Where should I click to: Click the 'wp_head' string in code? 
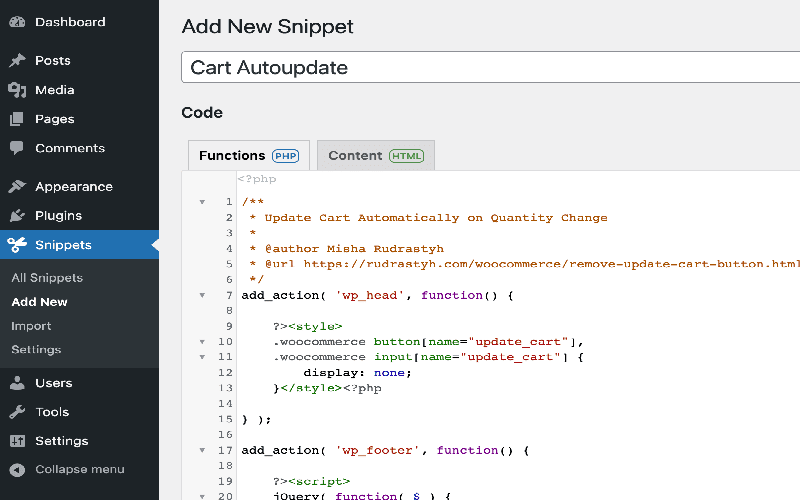pyautogui.click(x=370, y=295)
